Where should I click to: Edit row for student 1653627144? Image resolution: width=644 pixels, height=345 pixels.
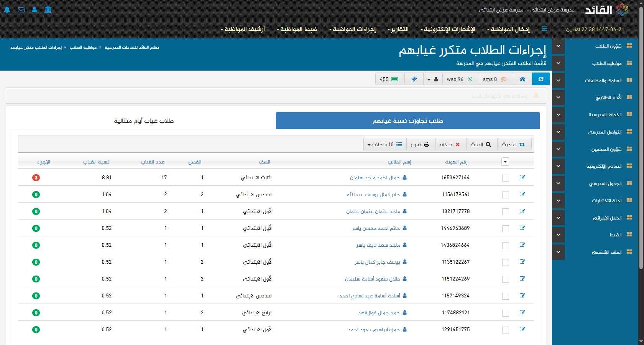coord(522,177)
